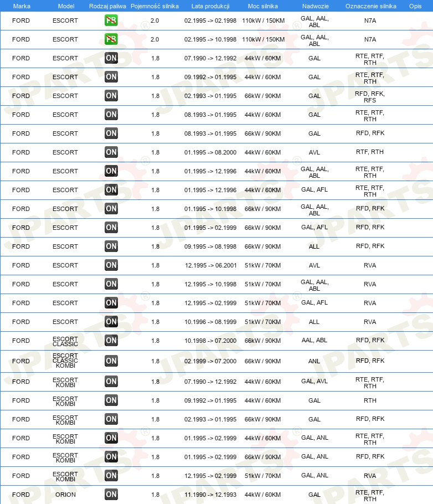
Task: Click the ANL body cell in the Escort Classic Kombi row
Action: 314,361
